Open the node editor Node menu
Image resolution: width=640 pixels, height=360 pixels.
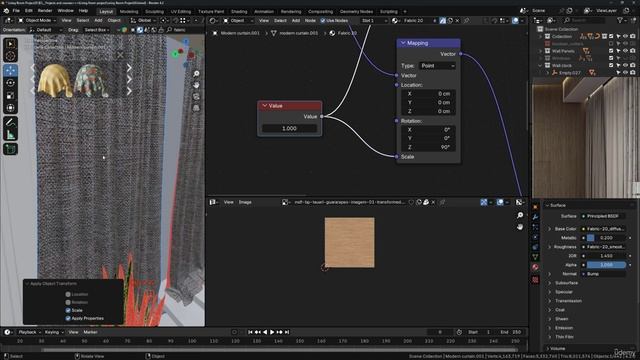(x=310, y=20)
